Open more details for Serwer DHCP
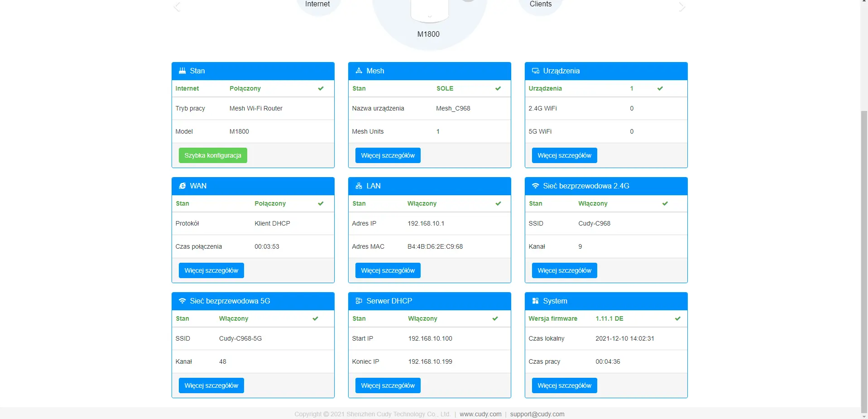 coord(388,385)
